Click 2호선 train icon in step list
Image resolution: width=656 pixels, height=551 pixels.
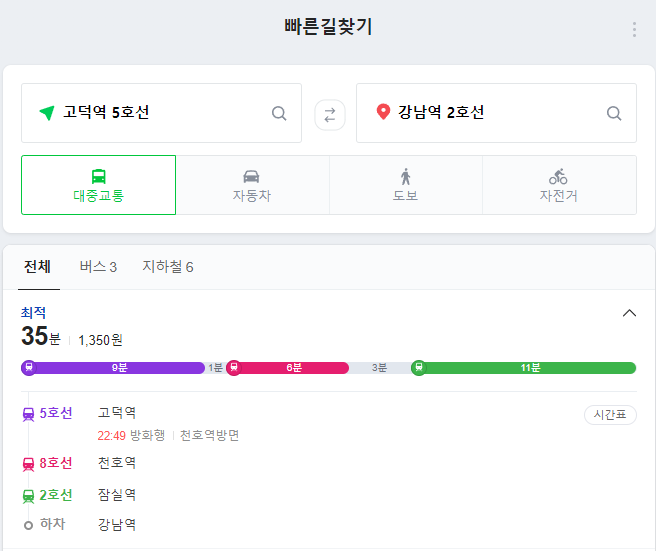pyautogui.click(x=28, y=496)
